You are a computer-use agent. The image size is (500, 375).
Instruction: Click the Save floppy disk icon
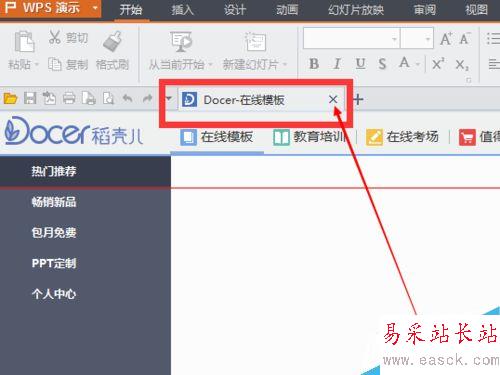click(30, 98)
